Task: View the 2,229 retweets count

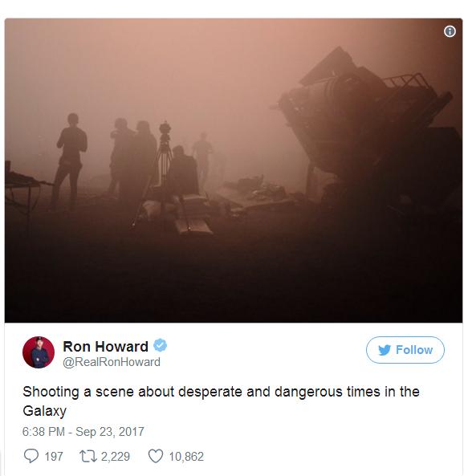Action: click(x=116, y=456)
